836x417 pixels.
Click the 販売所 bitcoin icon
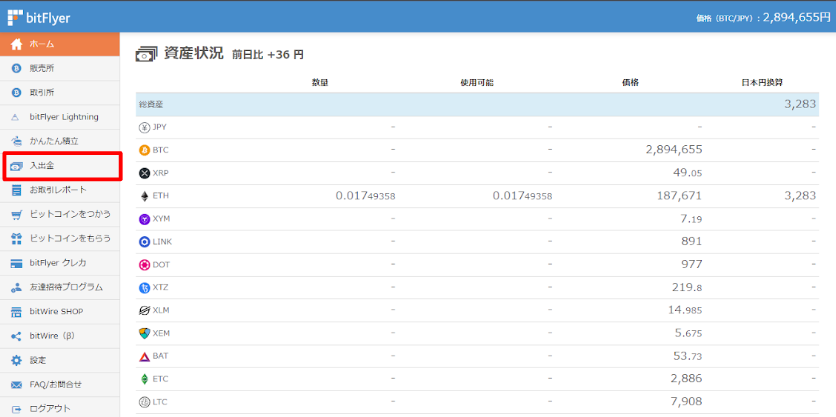point(17,68)
